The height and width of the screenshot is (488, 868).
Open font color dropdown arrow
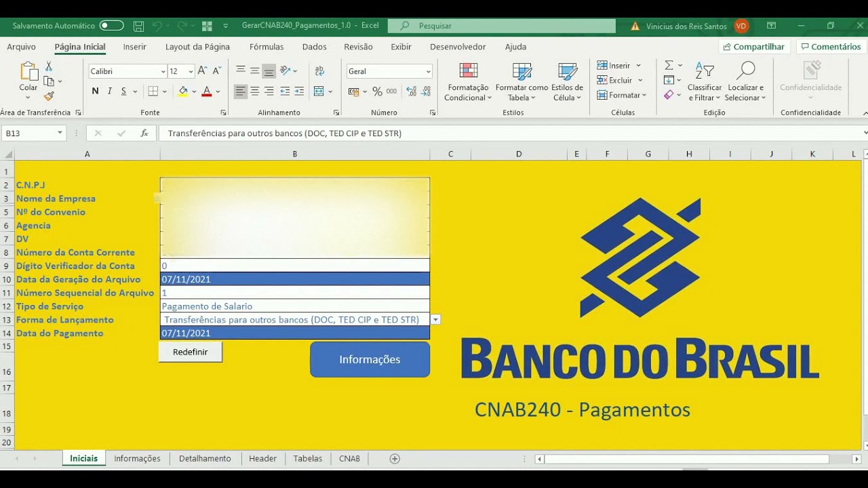tap(218, 91)
